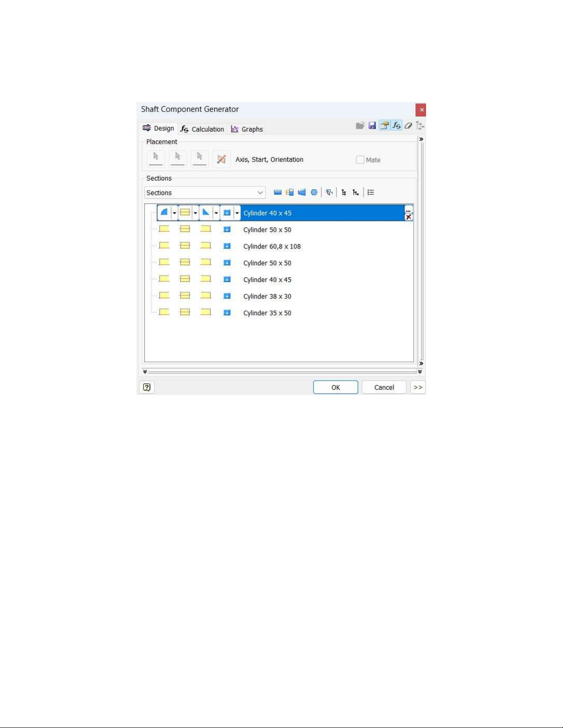Viewport: 563px width, 728px height.
Task: Click the Insert Cylinder section icon
Action: pos(278,192)
